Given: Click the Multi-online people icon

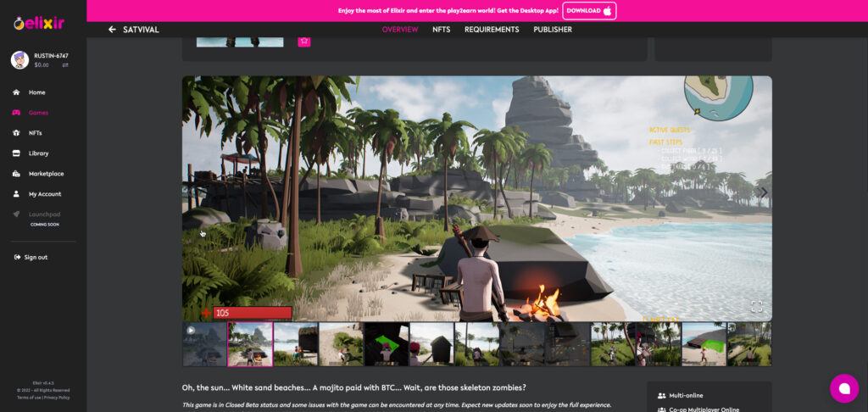Looking at the screenshot, I should pyautogui.click(x=661, y=396).
